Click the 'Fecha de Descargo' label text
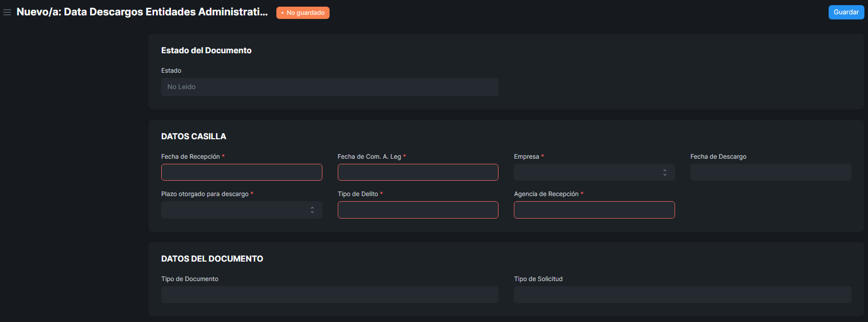 (x=718, y=157)
